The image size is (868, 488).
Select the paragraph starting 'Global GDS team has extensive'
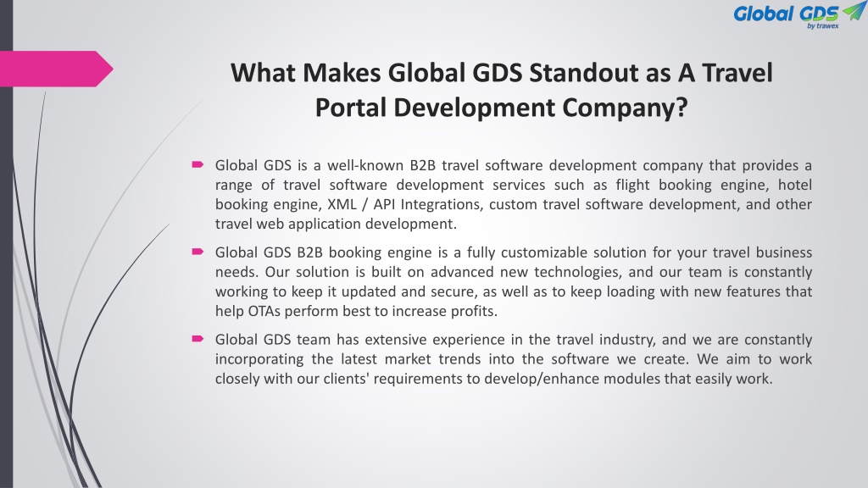(513, 358)
